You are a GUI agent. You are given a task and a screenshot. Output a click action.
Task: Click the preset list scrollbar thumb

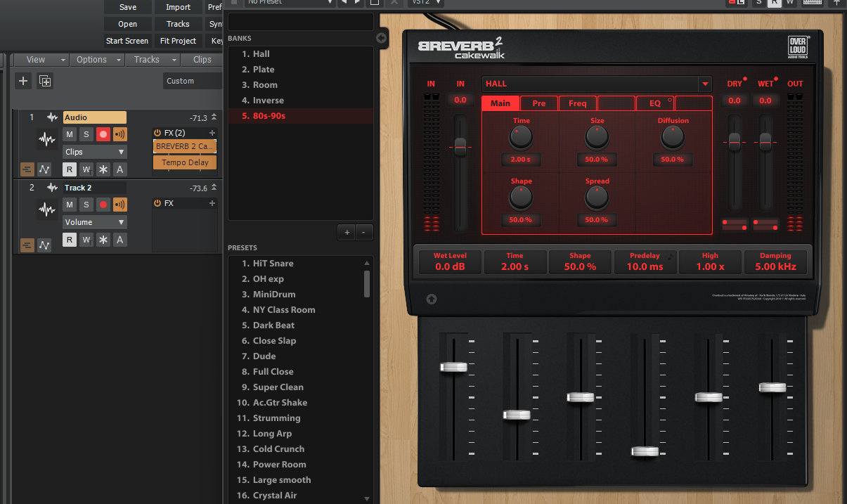367,283
